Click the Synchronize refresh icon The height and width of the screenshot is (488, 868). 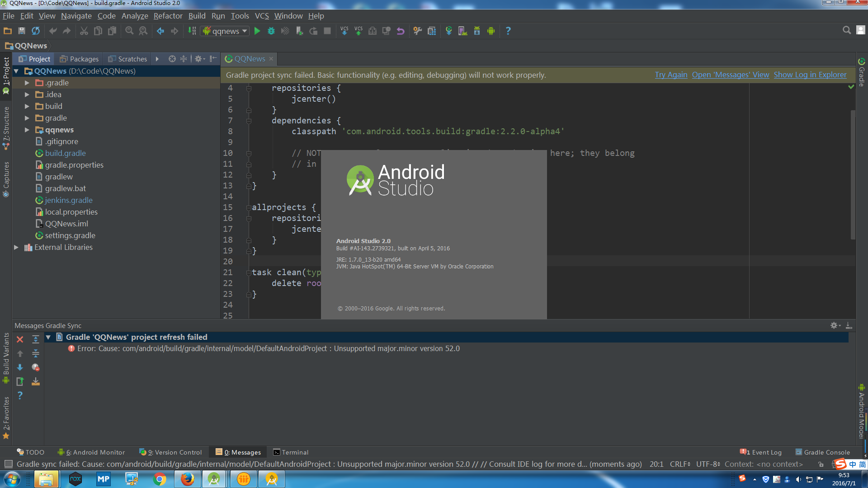click(x=36, y=31)
